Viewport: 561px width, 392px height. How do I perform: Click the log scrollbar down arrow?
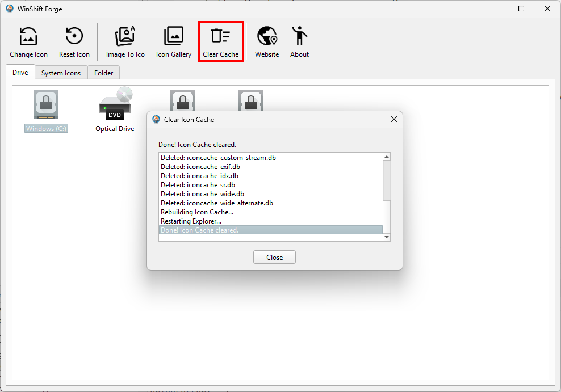point(387,237)
